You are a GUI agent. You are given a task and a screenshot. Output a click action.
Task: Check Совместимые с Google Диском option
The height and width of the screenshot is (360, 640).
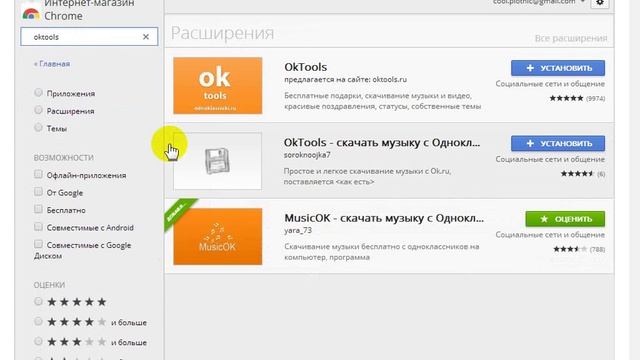38,244
